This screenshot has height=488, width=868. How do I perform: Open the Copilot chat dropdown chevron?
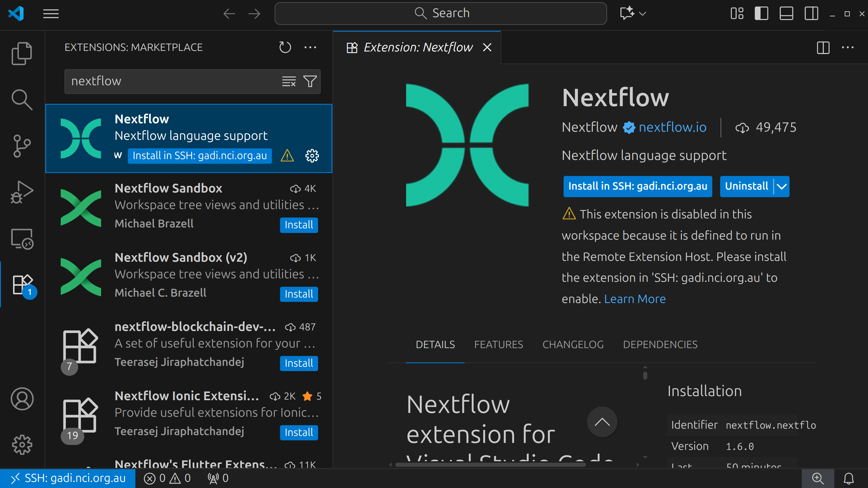tap(643, 13)
